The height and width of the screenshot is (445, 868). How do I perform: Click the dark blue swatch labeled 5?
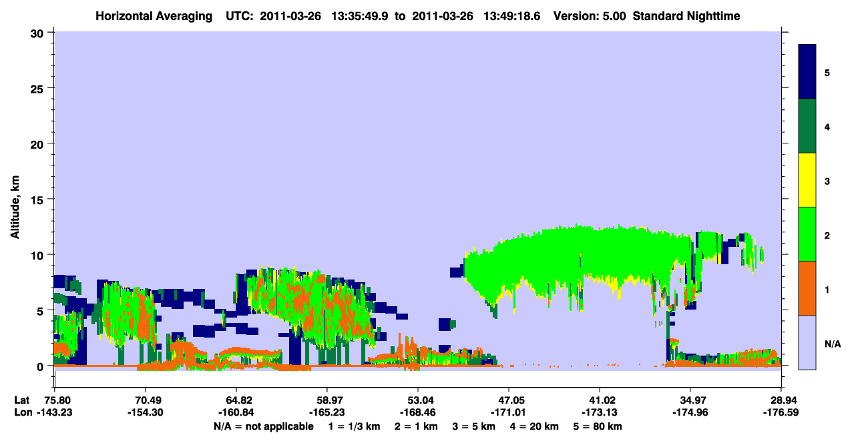807,72
